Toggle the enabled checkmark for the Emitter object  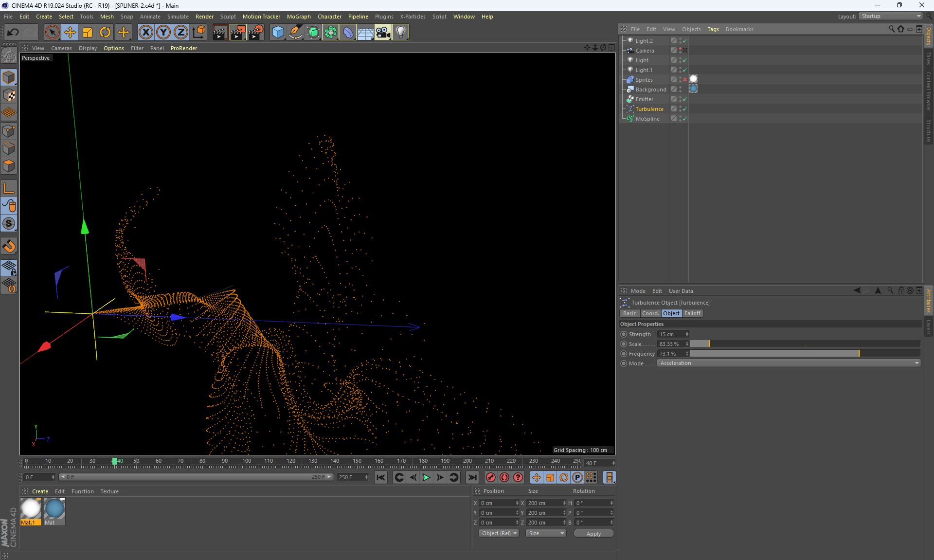[684, 99]
